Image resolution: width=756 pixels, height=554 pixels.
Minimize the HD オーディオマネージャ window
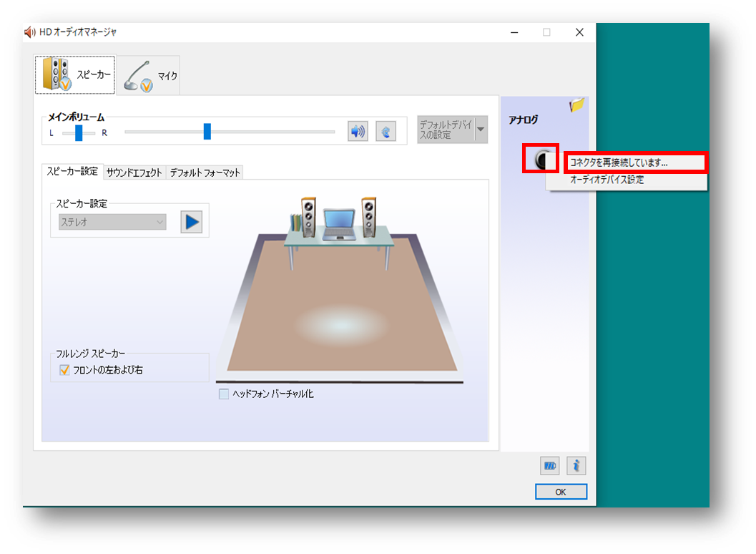click(514, 32)
